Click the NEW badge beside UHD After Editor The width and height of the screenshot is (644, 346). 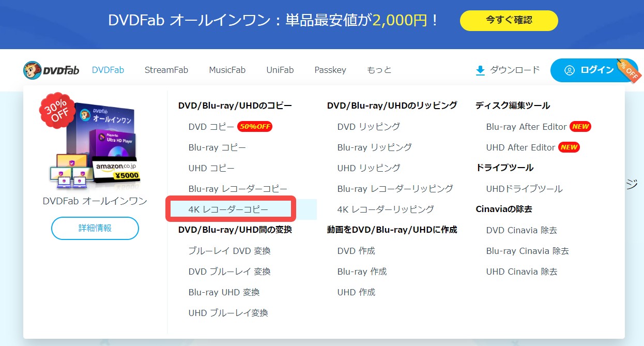(x=569, y=147)
